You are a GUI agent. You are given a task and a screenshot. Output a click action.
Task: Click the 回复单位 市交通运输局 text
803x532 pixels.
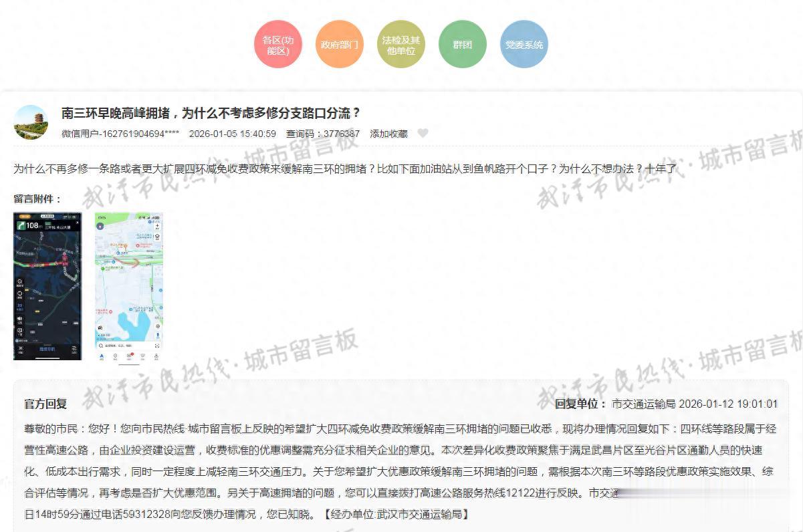615,404
